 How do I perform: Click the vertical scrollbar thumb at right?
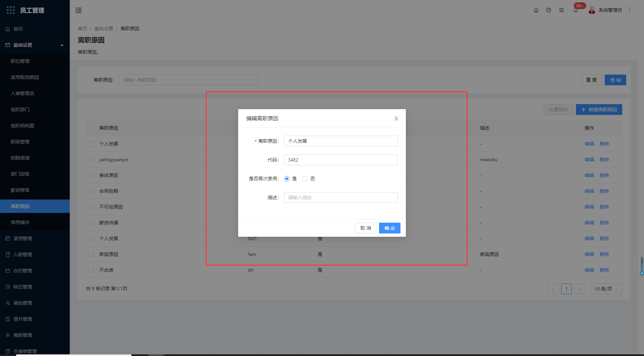642,266
